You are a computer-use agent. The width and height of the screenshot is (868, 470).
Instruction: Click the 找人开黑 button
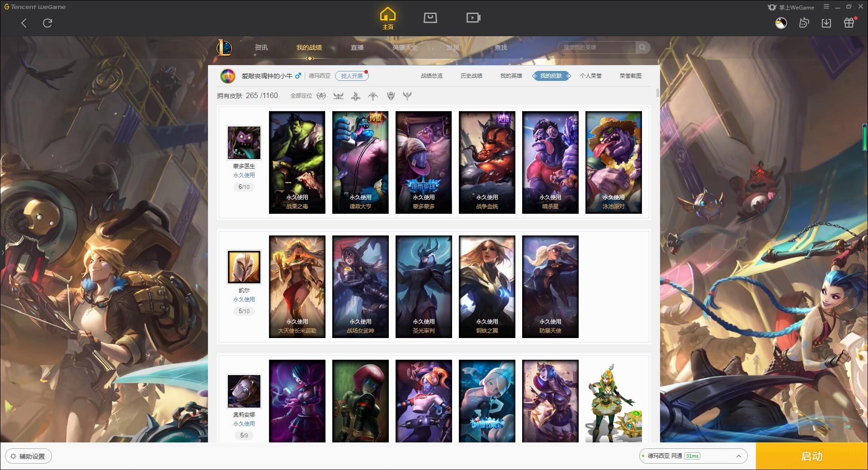click(x=352, y=76)
